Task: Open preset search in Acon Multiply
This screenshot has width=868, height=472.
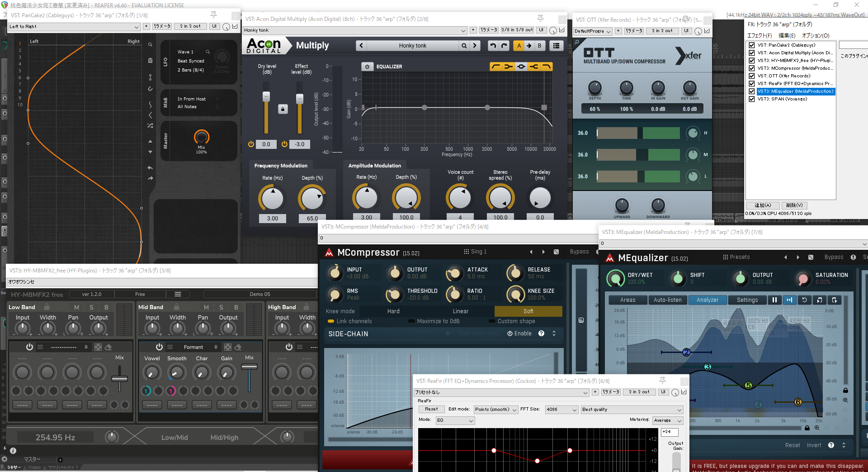Action: tap(464, 46)
